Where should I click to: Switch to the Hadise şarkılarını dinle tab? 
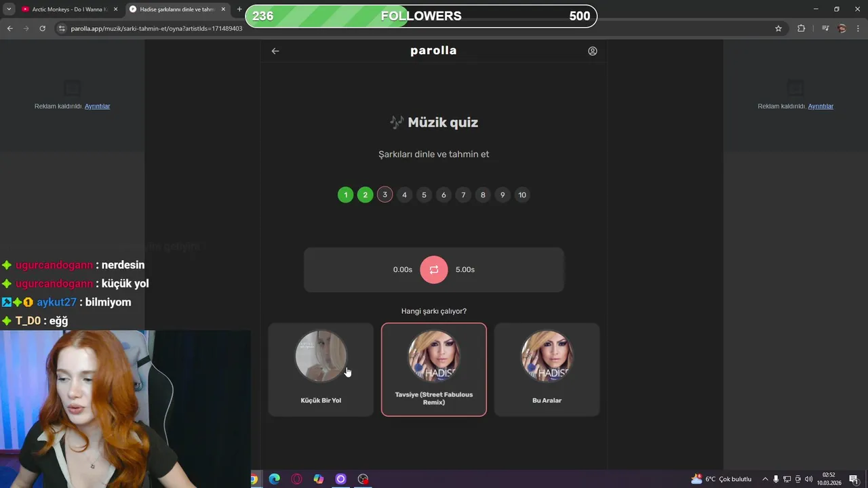click(178, 9)
